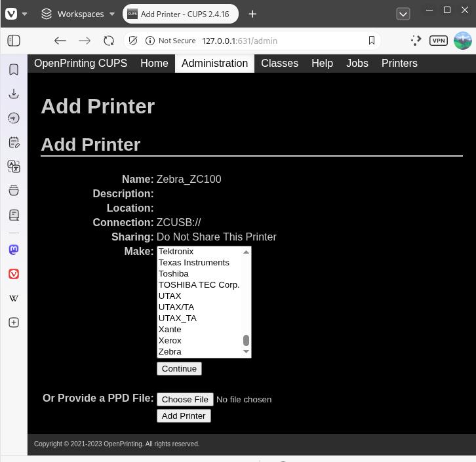This screenshot has width=476, height=462.
Task: Open the user profile avatar
Action: point(462,41)
